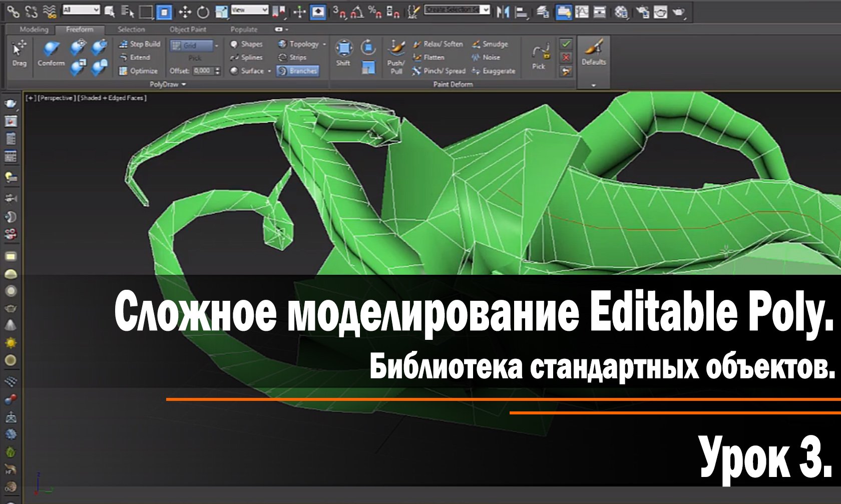Open the View reference coordinate system dropdown
This screenshot has height=504, width=841.
click(249, 9)
